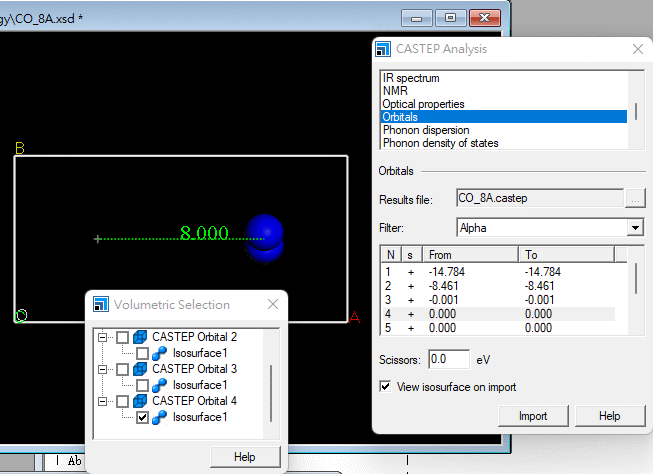The width and height of the screenshot is (653, 474).
Task: Click Isosurface1 icon under CASTEP Orbital 3
Action: coord(160,386)
